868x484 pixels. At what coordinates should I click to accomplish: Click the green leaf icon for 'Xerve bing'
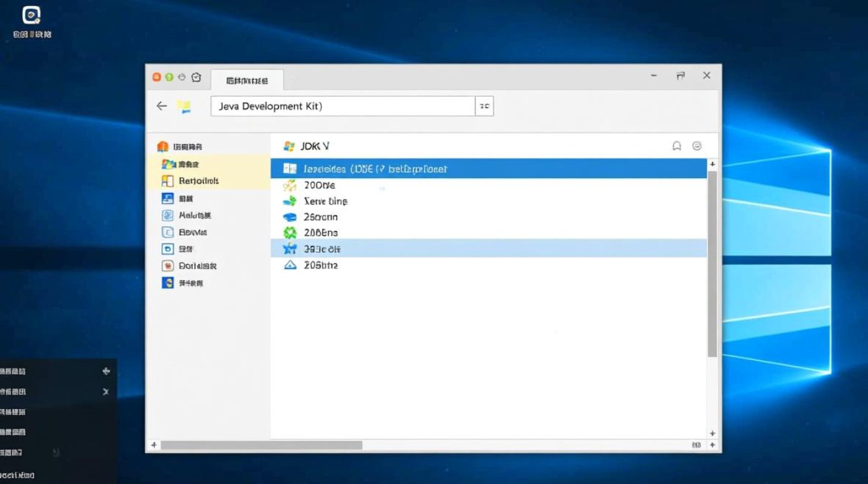(290, 201)
